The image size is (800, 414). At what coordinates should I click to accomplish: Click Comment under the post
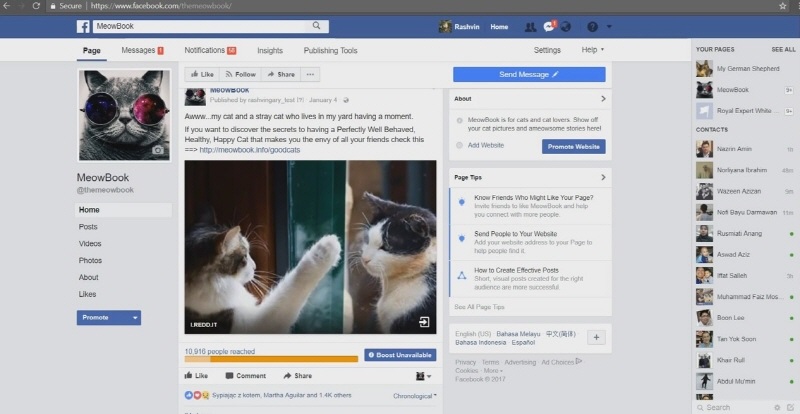(245, 376)
